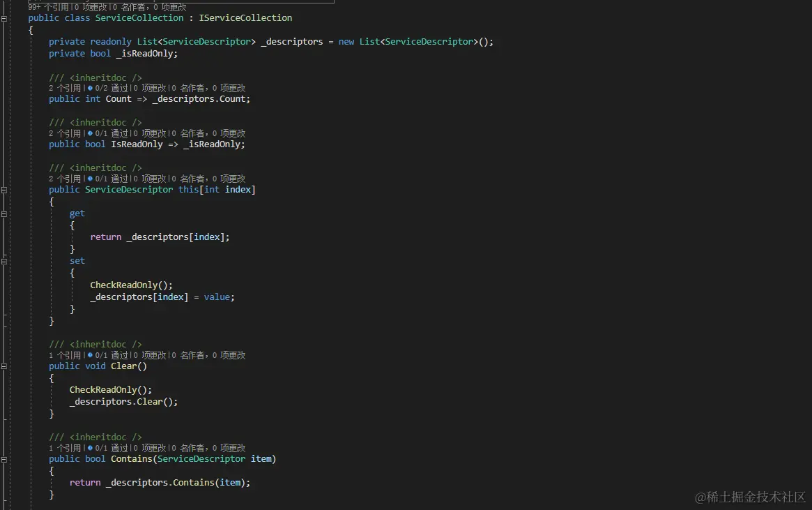The width and height of the screenshot is (812, 510).
Task: Open '99+ 个引用' CodeLens above the class
Action: (49, 7)
